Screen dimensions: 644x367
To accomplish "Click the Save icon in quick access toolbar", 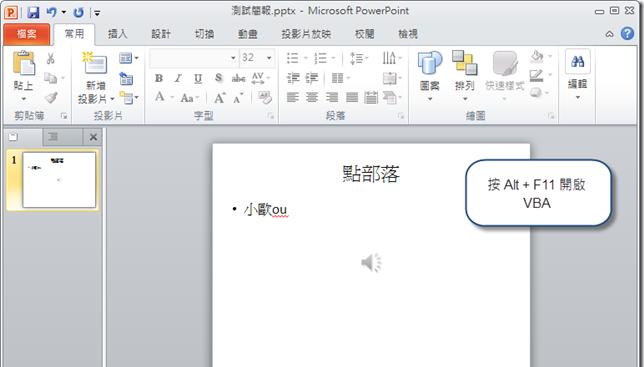I will [x=33, y=12].
